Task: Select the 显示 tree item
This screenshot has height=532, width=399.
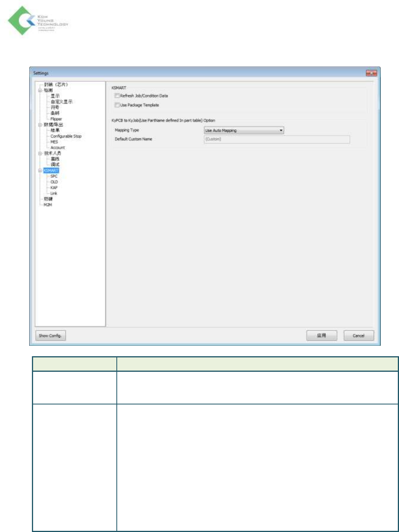Action: tap(55, 96)
